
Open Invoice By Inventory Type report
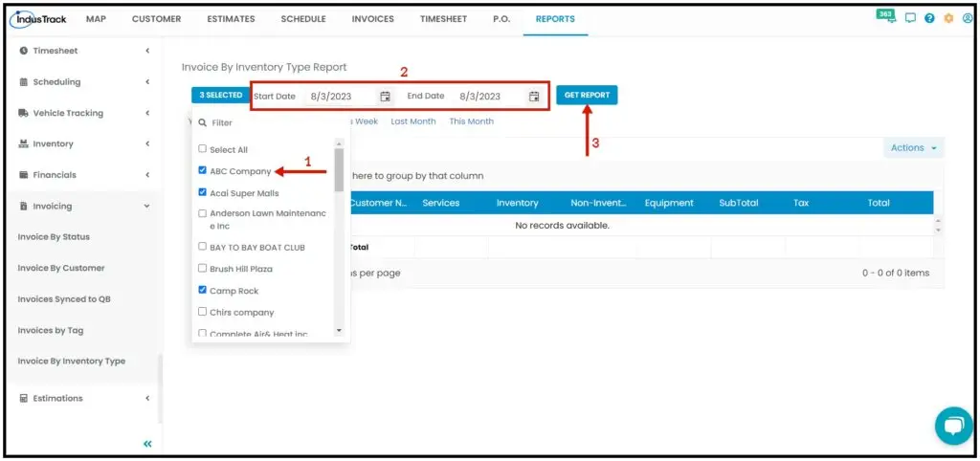click(x=71, y=362)
